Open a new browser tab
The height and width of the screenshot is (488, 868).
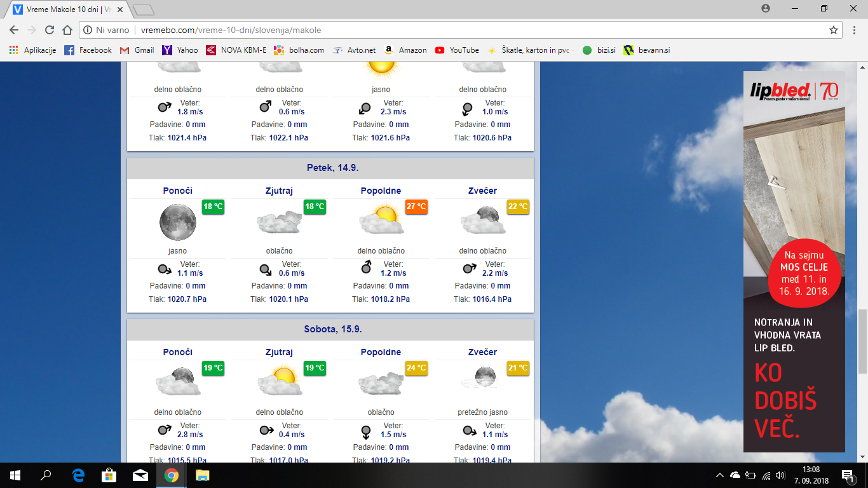pos(144,10)
